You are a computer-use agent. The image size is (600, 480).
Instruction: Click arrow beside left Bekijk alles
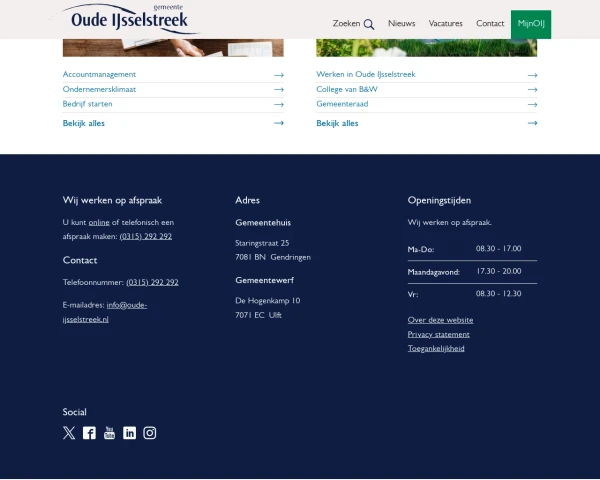[279, 123]
